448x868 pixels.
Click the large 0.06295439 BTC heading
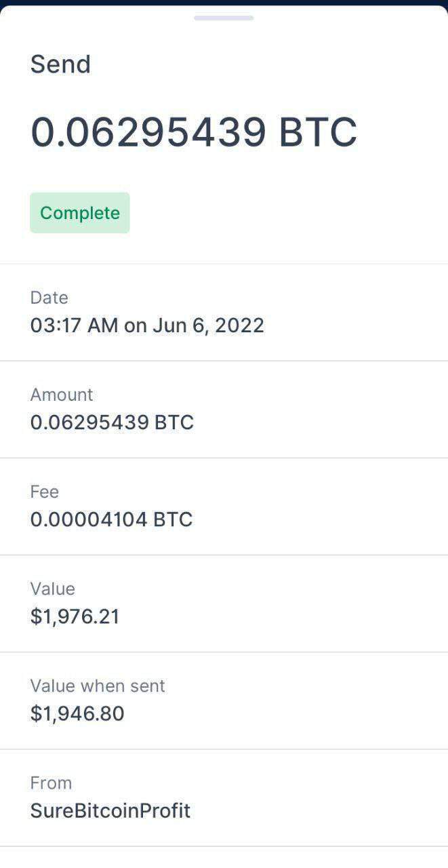point(194,132)
